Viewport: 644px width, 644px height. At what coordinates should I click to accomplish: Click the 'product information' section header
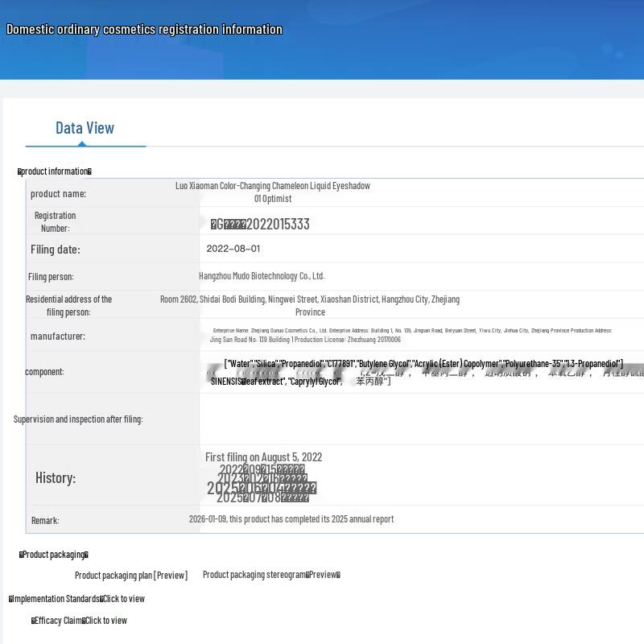(55, 171)
